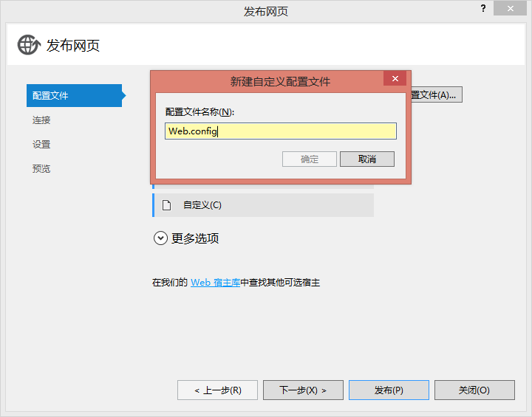Screen dimensions: 532x417
Task: Click the 确定 button
Action: 310,159
